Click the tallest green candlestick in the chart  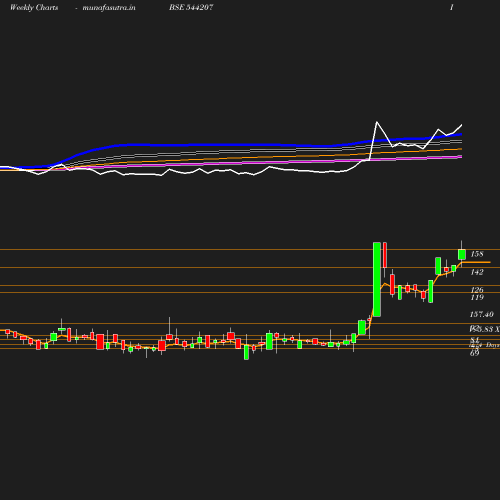click(377, 279)
